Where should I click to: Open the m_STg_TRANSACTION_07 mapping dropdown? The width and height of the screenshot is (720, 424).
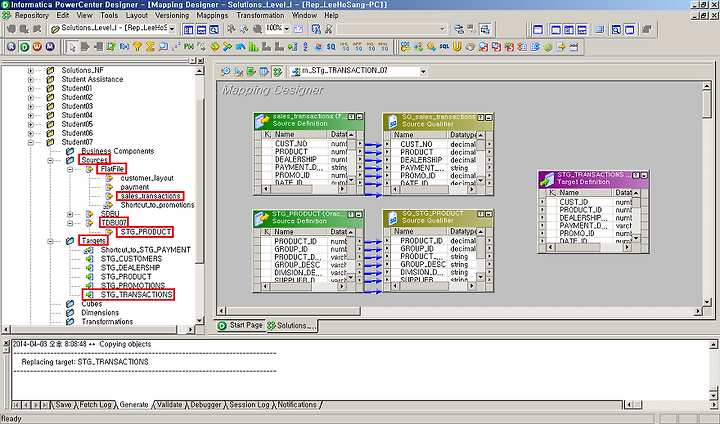click(x=423, y=72)
